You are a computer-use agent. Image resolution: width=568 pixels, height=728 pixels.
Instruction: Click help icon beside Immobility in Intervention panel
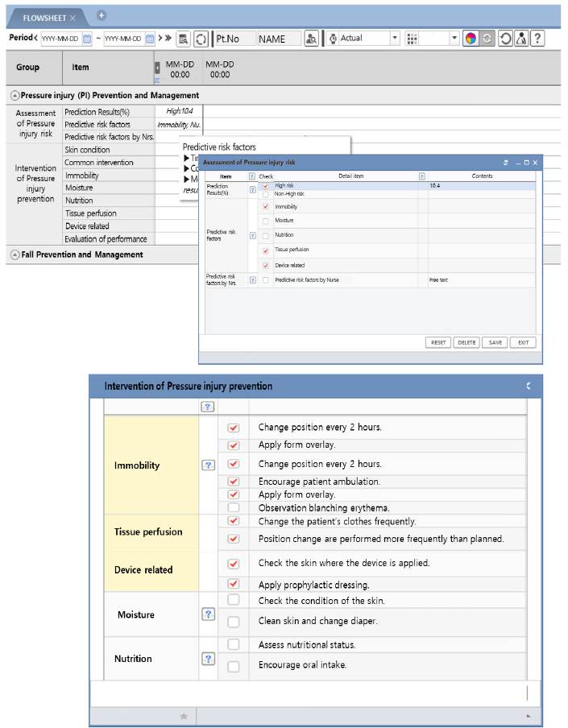tap(208, 465)
